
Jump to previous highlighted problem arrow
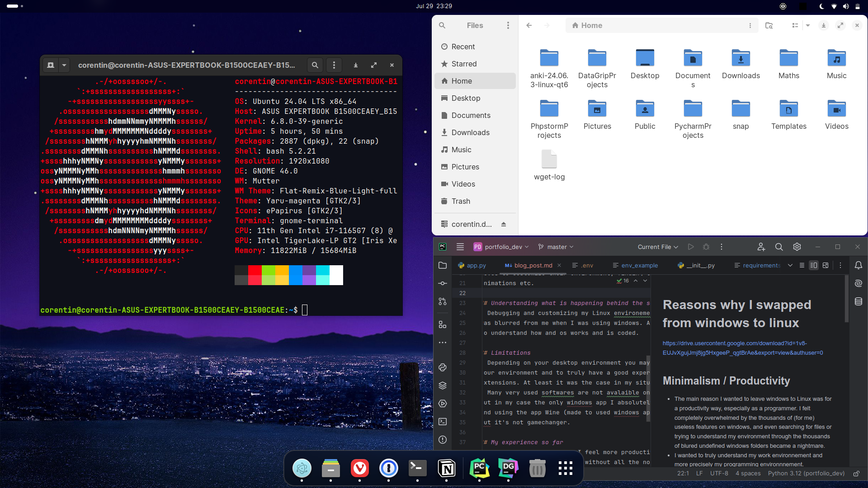click(x=636, y=281)
